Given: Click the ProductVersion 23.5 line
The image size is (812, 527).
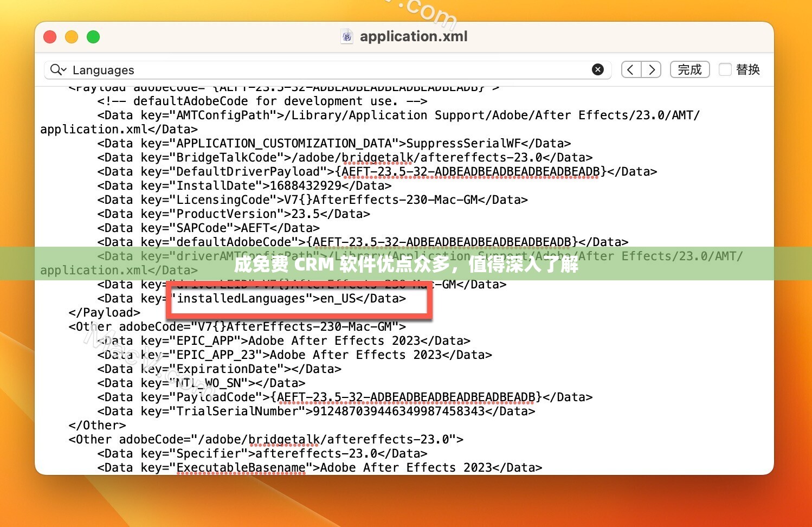Looking at the screenshot, I should (234, 214).
